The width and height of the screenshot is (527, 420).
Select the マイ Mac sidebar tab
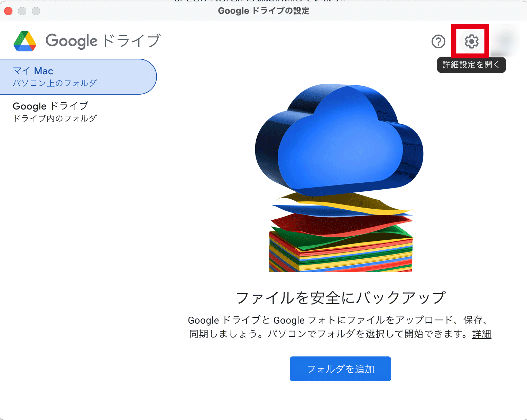(78, 77)
